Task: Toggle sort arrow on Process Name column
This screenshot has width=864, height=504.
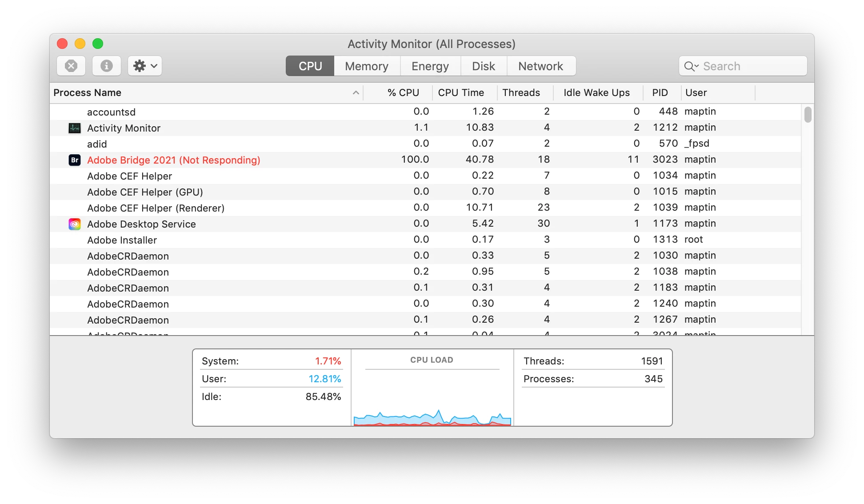Action: click(356, 92)
